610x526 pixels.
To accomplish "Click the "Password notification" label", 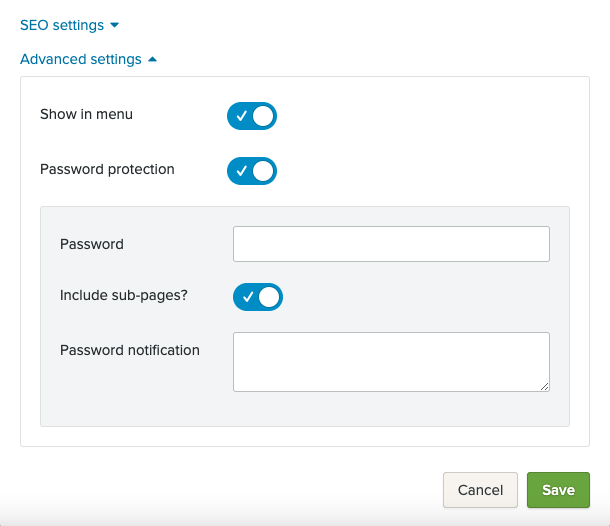I will (x=130, y=350).
